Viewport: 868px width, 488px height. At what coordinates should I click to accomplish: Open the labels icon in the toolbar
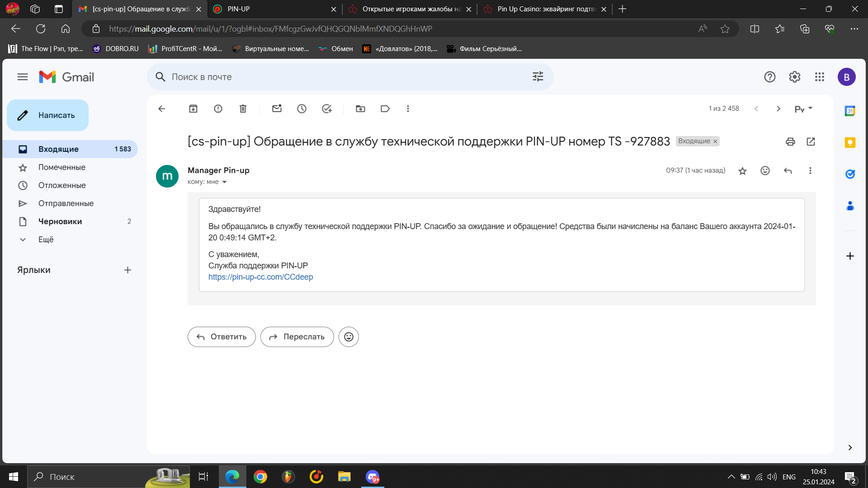385,109
